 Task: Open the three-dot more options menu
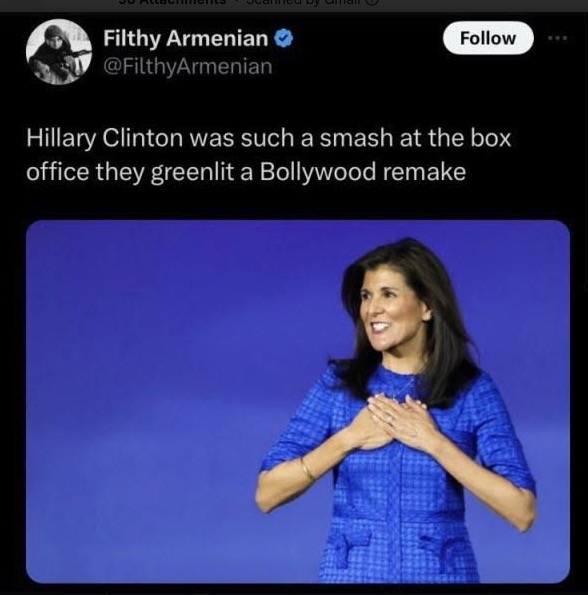pos(557,38)
